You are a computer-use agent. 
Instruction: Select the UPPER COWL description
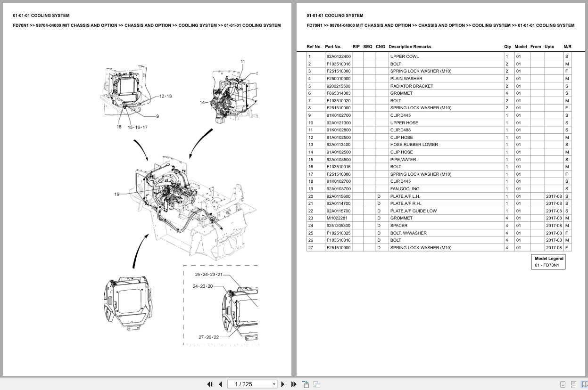(405, 57)
